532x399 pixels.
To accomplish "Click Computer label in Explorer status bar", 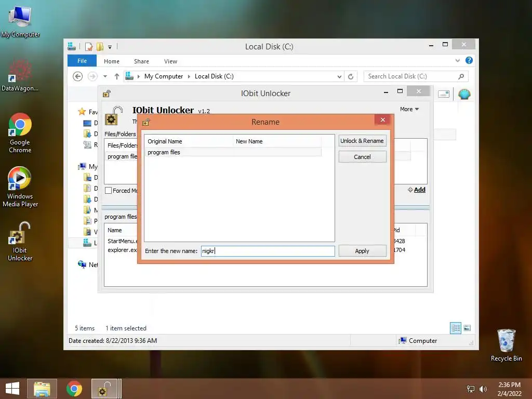I will coord(423,341).
